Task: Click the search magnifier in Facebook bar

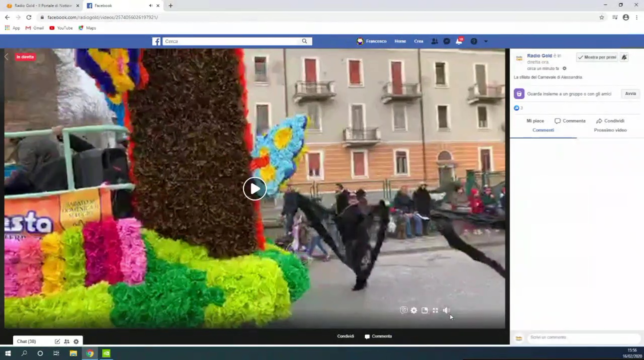Action: click(304, 41)
